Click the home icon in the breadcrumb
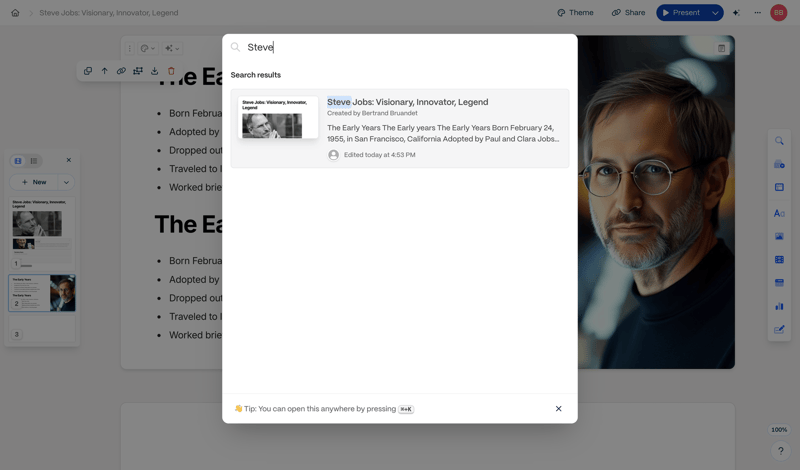The height and width of the screenshot is (470, 800). [x=15, y=13]
